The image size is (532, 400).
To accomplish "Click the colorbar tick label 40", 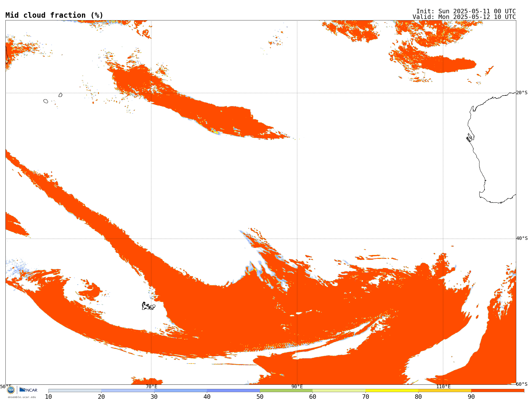I will click(x=207, y=397).
